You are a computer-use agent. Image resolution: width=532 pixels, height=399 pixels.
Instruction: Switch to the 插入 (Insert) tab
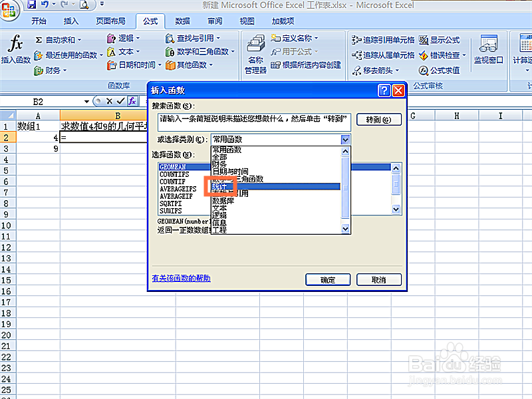(x=71, y=21)
